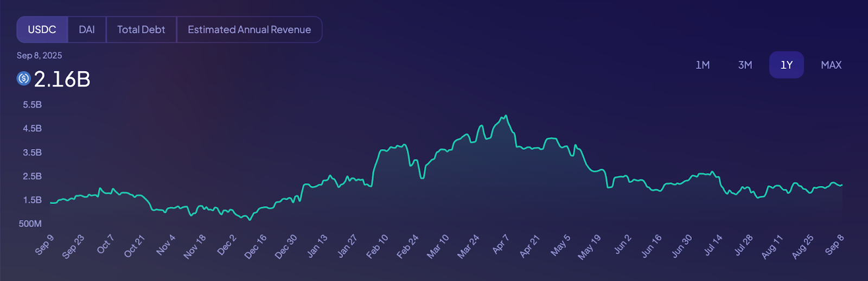Set the time range to 1M
The width and height of the screenshot is (868, 281).
[x=703, y=65]
